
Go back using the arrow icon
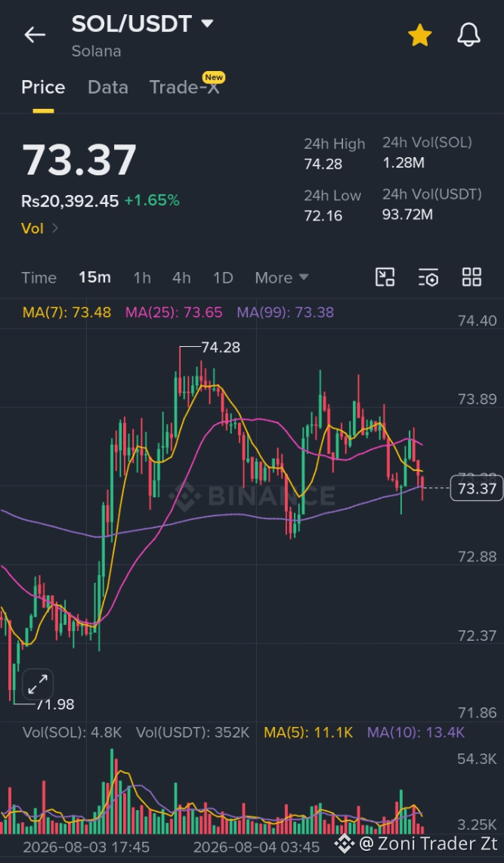[x=35, y=36]
